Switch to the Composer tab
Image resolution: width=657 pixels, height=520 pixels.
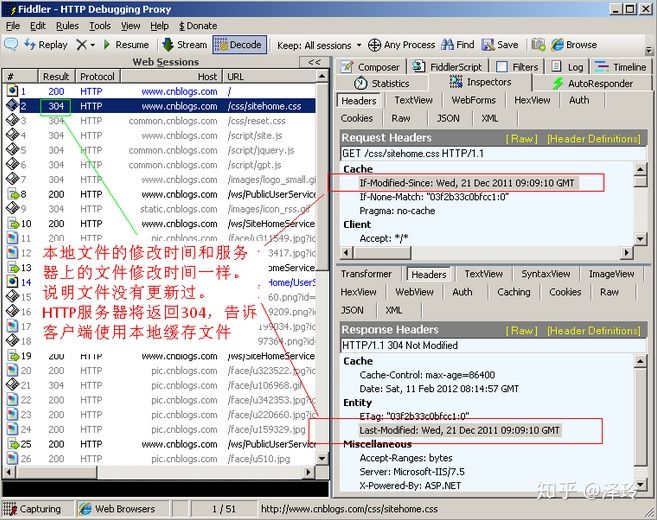click(371, 67)
